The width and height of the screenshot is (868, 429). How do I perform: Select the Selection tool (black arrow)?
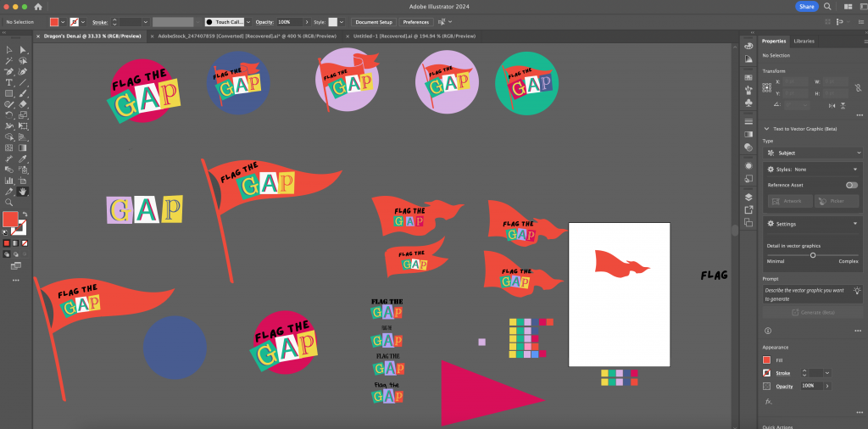coord(9,50)
